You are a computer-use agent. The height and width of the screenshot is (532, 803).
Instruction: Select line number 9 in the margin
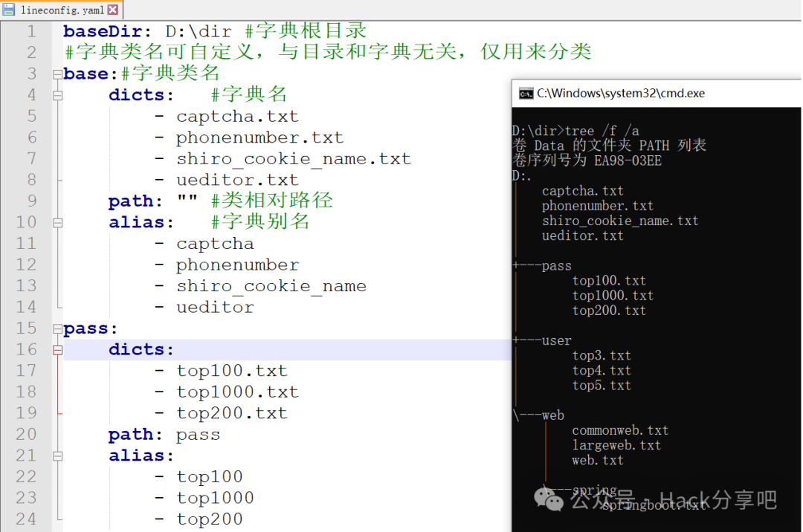(x=31, y=201)
